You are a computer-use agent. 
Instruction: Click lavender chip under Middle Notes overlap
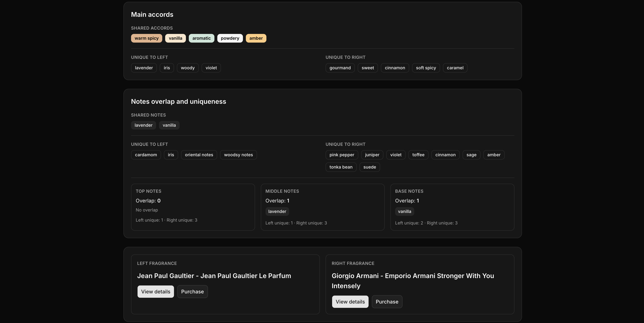tap(277, 211)
